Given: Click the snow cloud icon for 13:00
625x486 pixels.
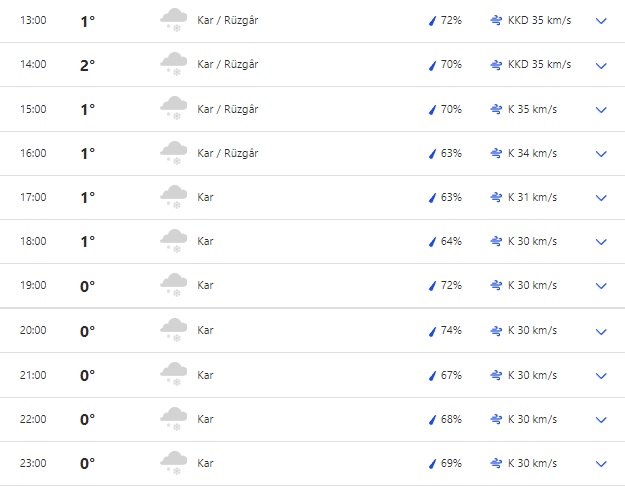Looking at the screenshot, I should pos(173,21).
